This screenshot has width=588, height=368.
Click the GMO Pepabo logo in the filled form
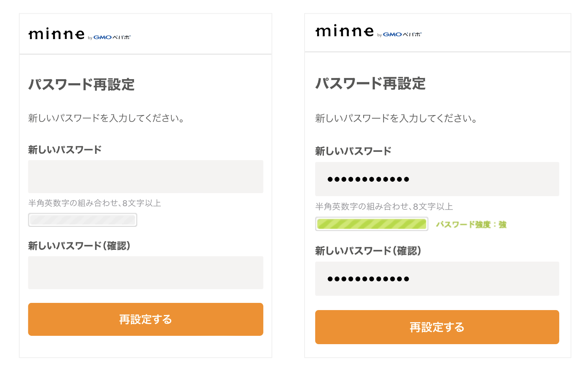click(400, 34)
